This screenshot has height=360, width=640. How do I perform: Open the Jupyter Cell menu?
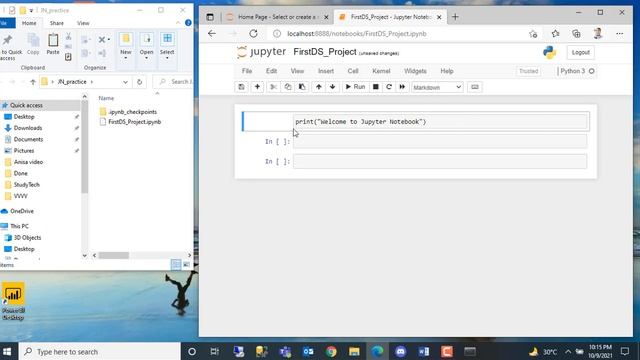pos(353,71)
